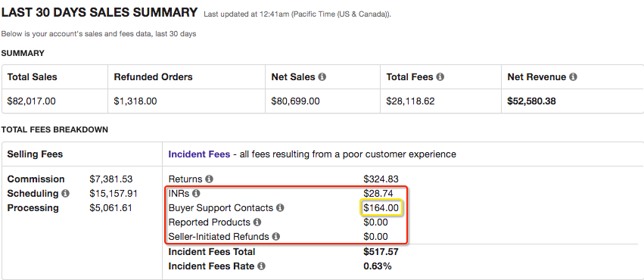Click the Buyer Support Contacts info icon
Screen dimensions: 644x280
[x=280, y=208]
